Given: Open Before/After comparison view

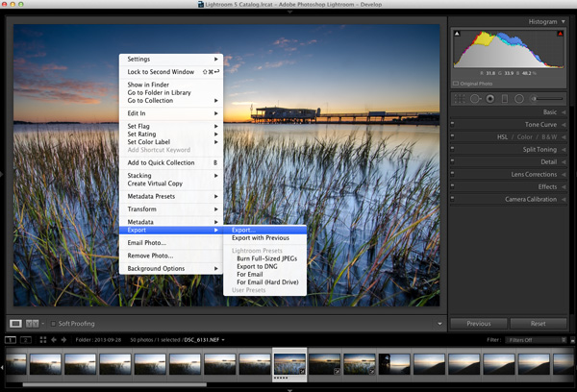Looking at the screenshot, I should [32, 324].
